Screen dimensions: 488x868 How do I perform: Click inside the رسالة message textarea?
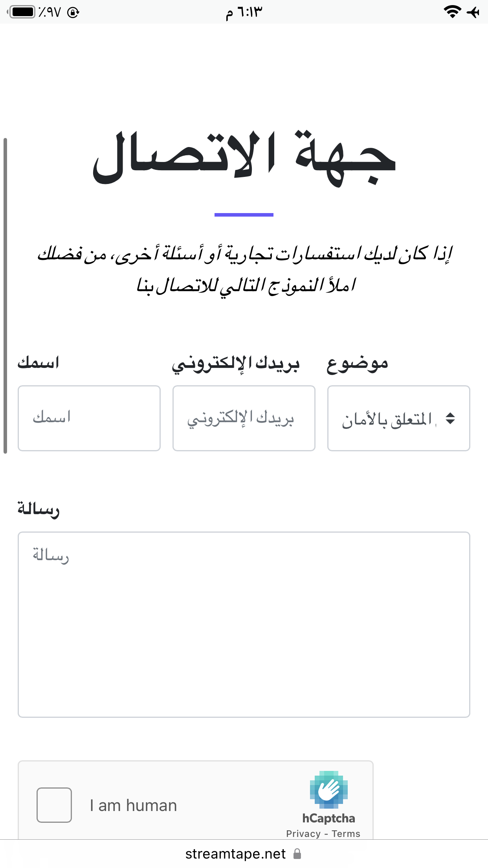(244, 625)
